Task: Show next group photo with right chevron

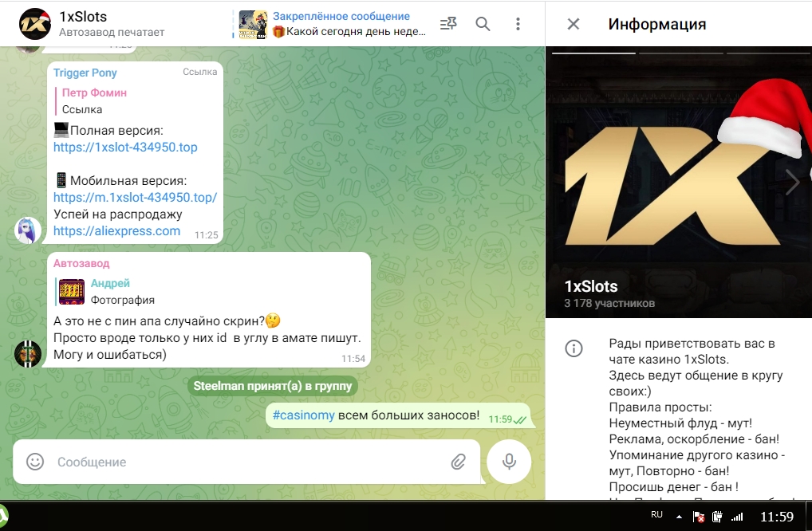Action: 792,182
